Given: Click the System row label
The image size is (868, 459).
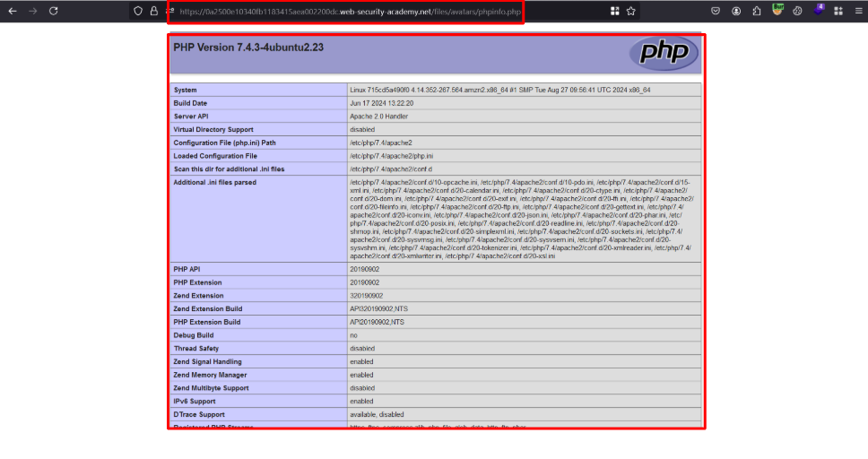Looking at the screenshot, I should point(185,91).
